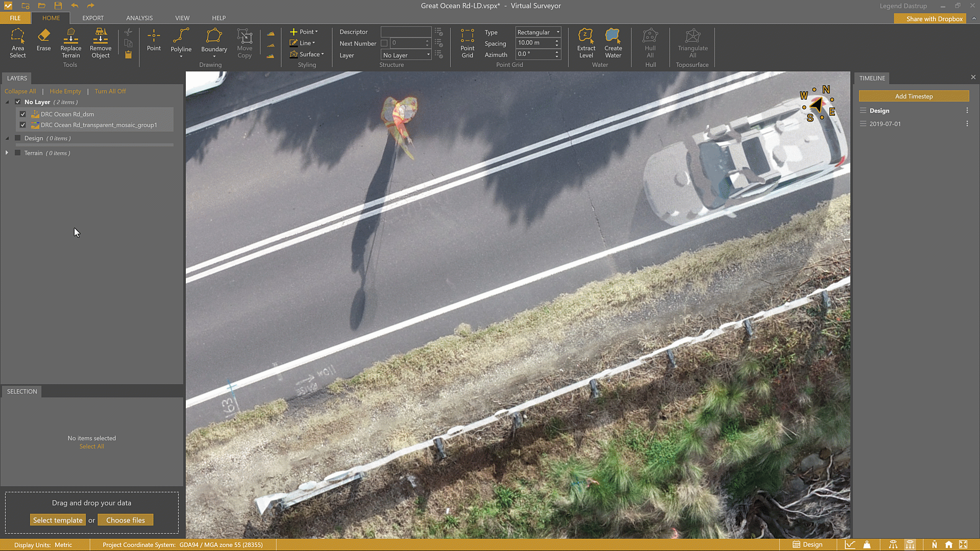Open the grid Type Rectangular dropdown

(538, 32)
